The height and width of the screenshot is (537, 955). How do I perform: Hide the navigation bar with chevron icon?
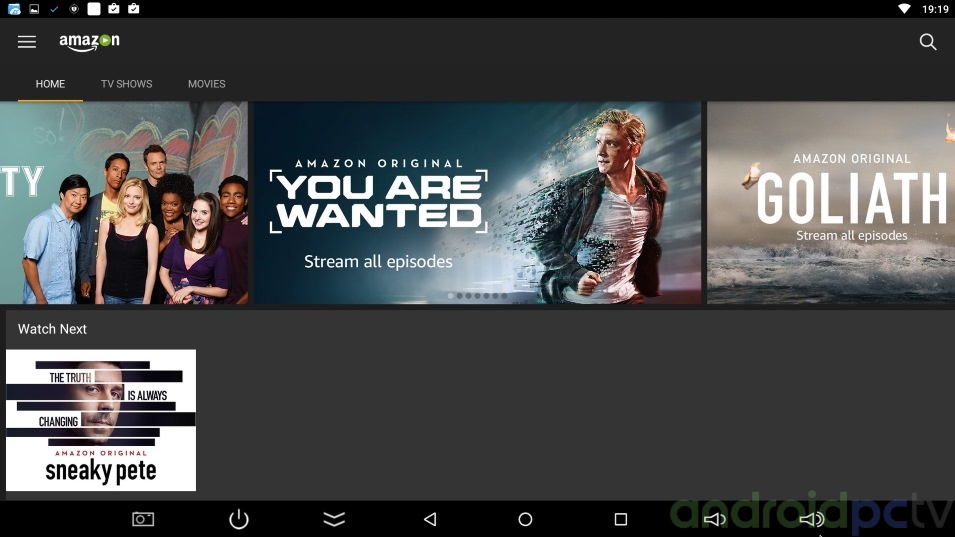[x=334, y=519]
